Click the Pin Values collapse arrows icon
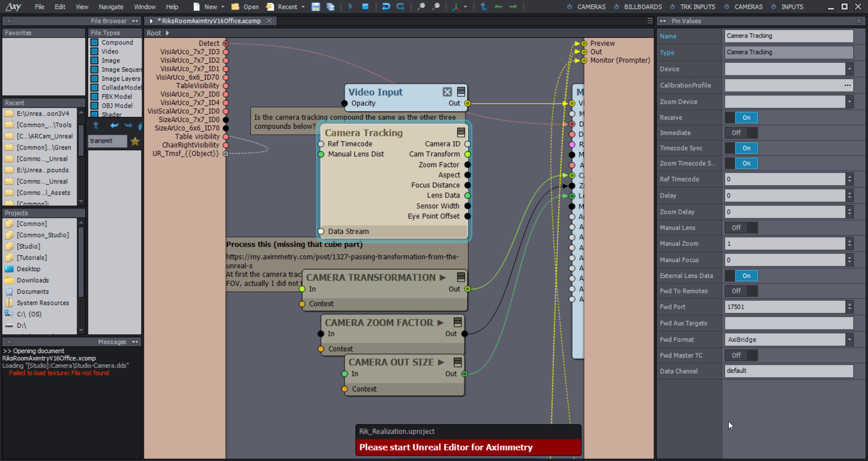The image size is (868, 461). [x=663, y=21]
